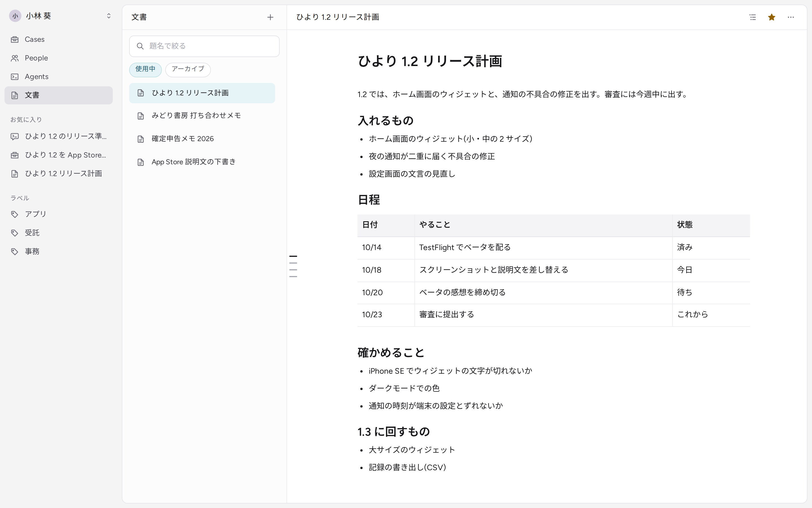Open favorite ひより 1.2 リリース計画 in sidebar

[x=58, y=174]
